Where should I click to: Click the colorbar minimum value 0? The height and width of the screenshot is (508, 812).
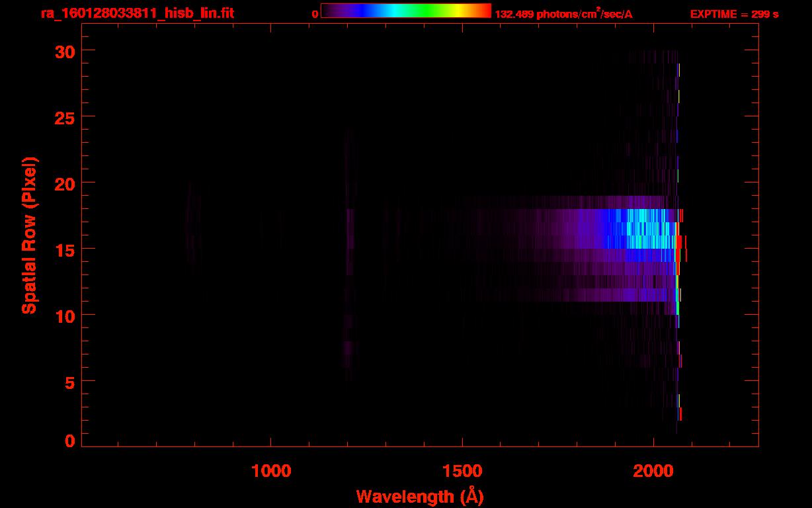[x=315, y=14]
